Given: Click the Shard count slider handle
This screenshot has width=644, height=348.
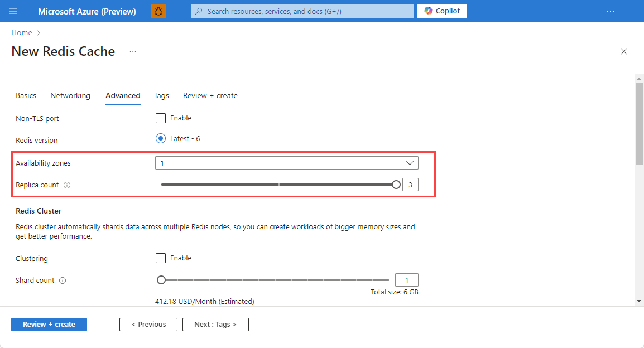Looking at the screenshot, I should (161, 280).
